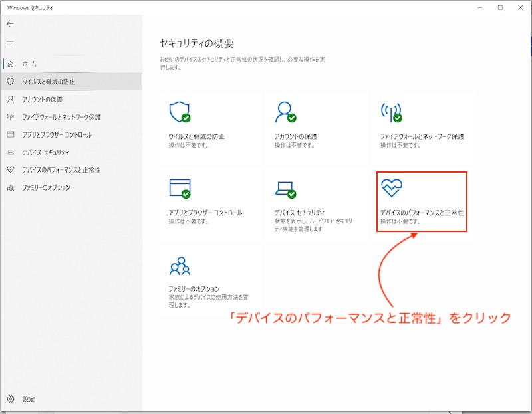Click the large heartbeat icon of device performance tile
Viewport: 532px width, 414px height.
pyautogui.click(x=392, y=188)
